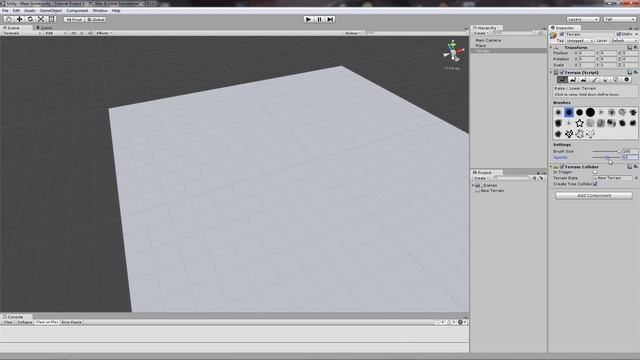The image size is (640, 360).
Task: Click the Console Collapse button
Action: coord(24,322)
